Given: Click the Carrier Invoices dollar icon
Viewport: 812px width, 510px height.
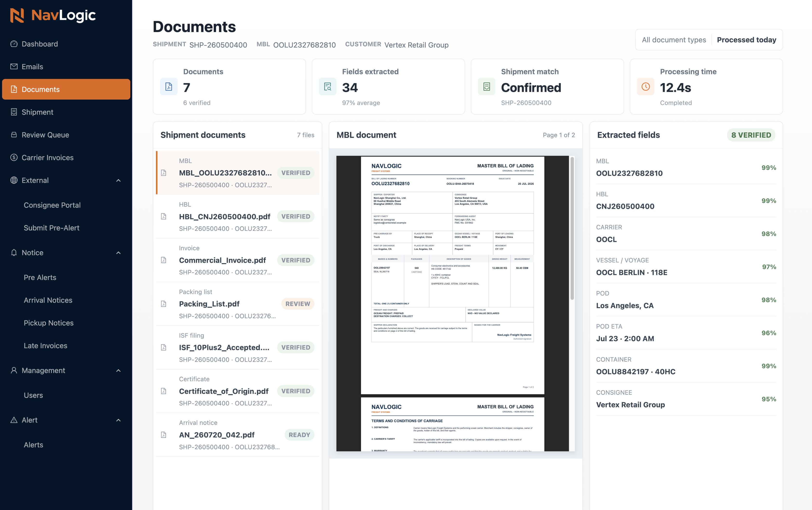Looking at the screenshot, I should click(14, 157).
